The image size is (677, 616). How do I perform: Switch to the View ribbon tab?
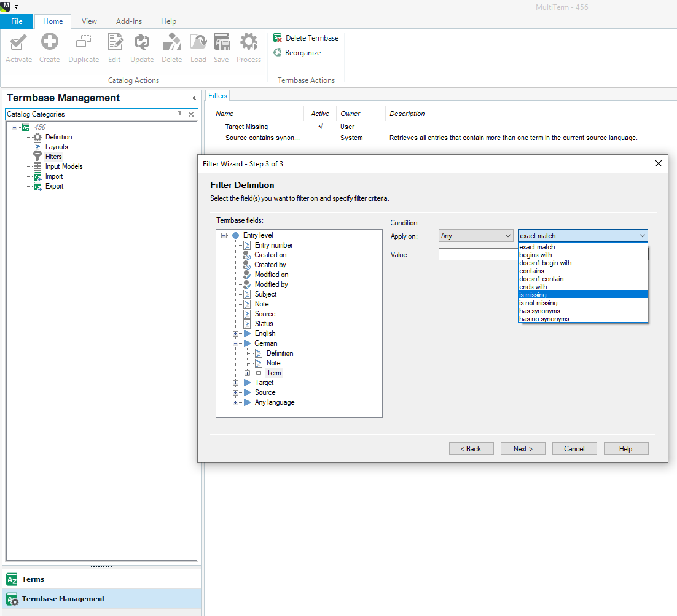coord(89,21)
